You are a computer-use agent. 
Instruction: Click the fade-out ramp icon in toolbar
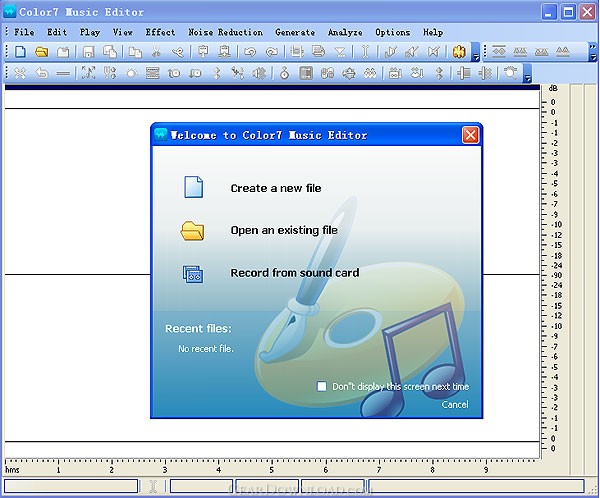412,52
